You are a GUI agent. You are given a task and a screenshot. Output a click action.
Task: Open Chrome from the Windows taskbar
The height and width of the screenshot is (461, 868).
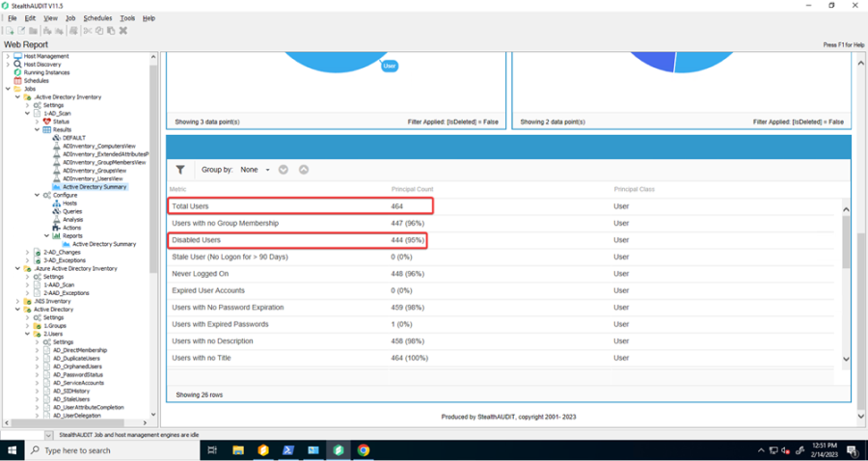(364, 449)
